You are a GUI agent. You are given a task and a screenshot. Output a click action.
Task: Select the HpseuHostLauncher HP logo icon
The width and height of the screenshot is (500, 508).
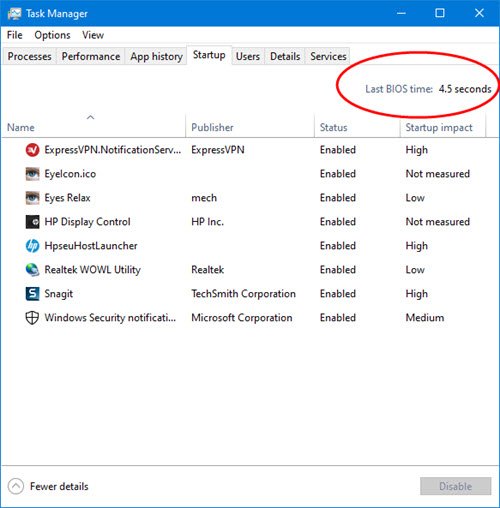[x=32, y=246]
